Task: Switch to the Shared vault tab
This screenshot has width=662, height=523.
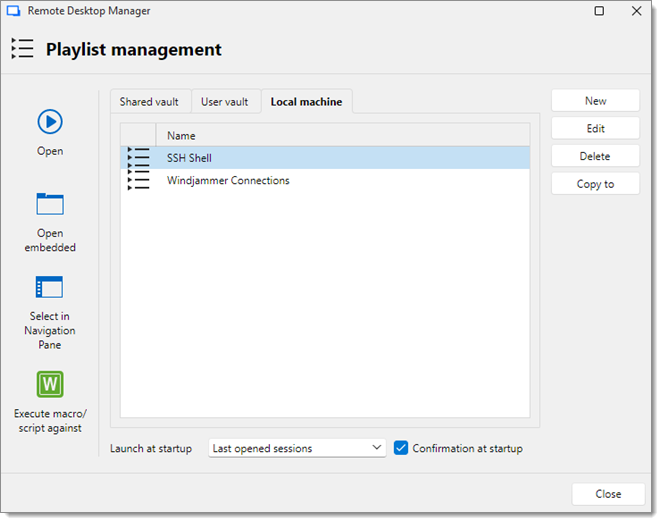Action: point(149,102)
